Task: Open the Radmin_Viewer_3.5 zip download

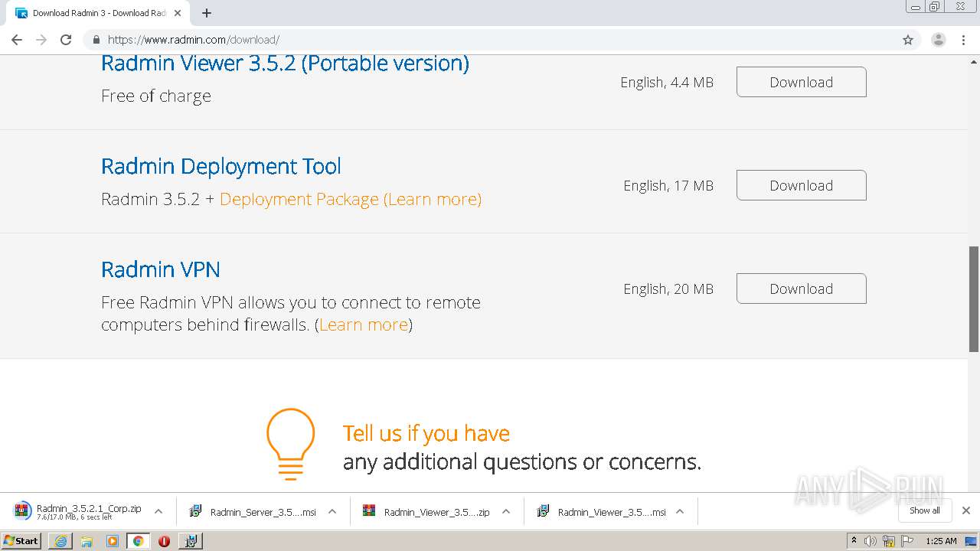Action: (x=427, y=512)
